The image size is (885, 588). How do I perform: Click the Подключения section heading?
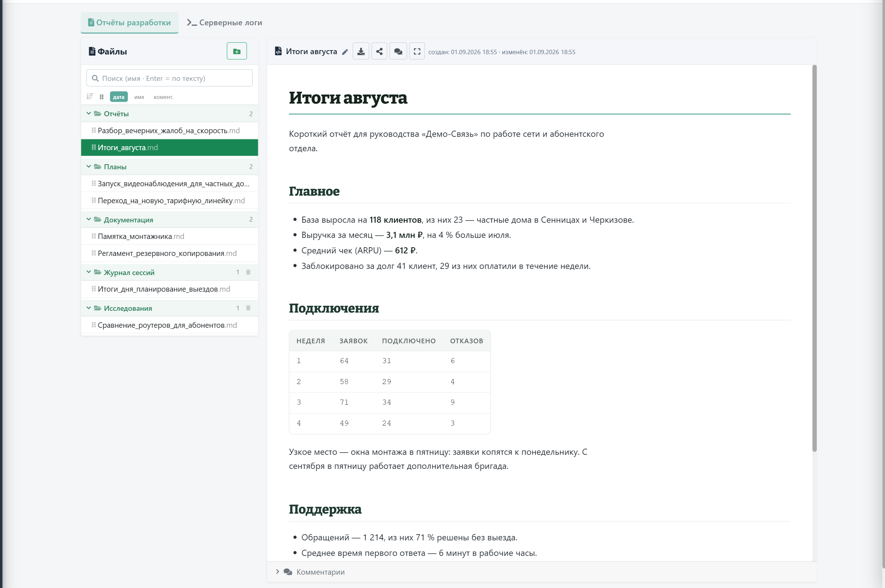(334, 308)
